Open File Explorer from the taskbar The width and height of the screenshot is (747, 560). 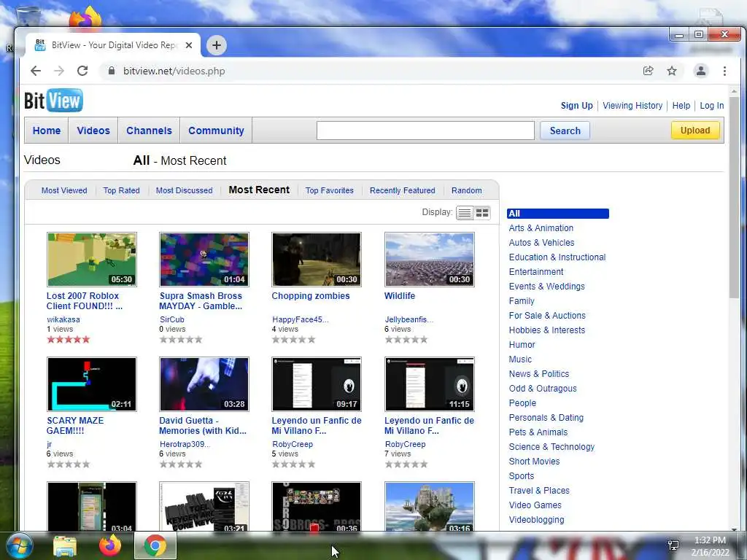click(x=65, y=545)
